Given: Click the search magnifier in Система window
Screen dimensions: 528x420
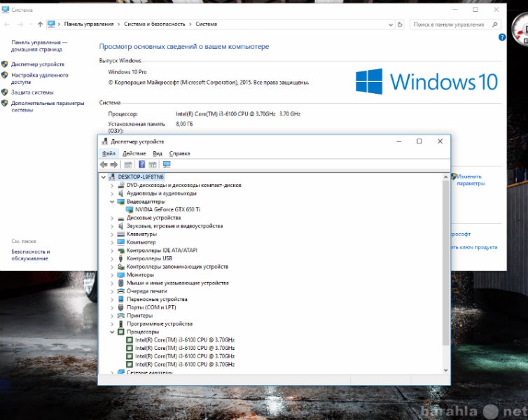Looking at the screenshot, I should click(494, 24).
